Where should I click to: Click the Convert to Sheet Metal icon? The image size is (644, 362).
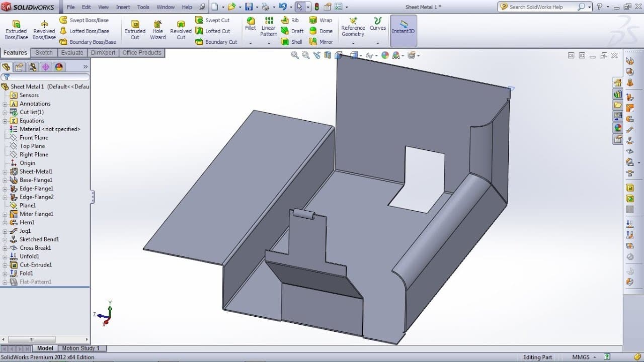(x=630, y=71)
